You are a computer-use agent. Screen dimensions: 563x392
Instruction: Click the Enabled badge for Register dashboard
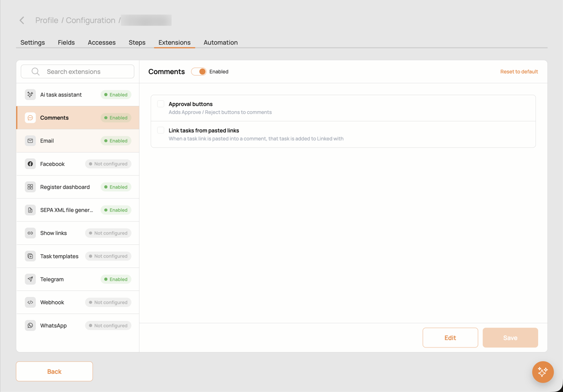click(x=116, y=187)
